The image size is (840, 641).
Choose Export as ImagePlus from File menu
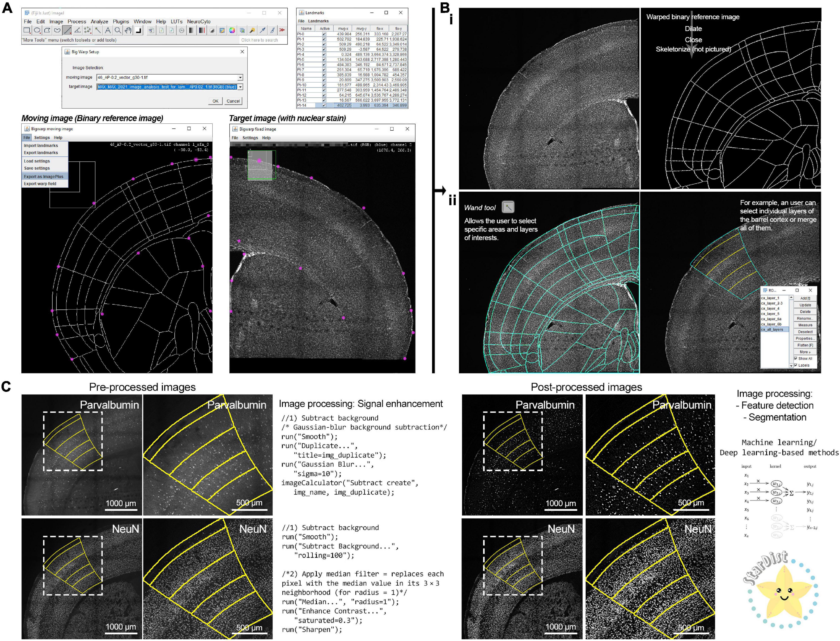(x=45, y=177)
